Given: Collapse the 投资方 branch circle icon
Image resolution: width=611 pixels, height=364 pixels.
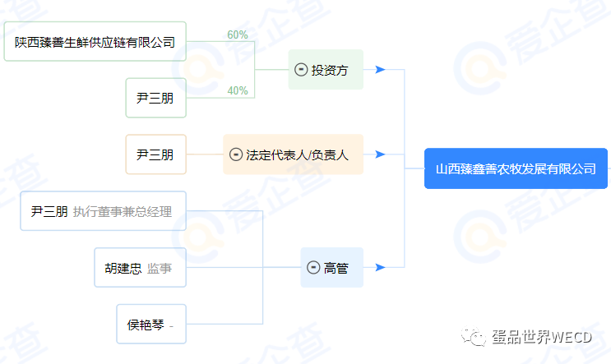Looking at the screenshot, I should click(x=301, y=70).
